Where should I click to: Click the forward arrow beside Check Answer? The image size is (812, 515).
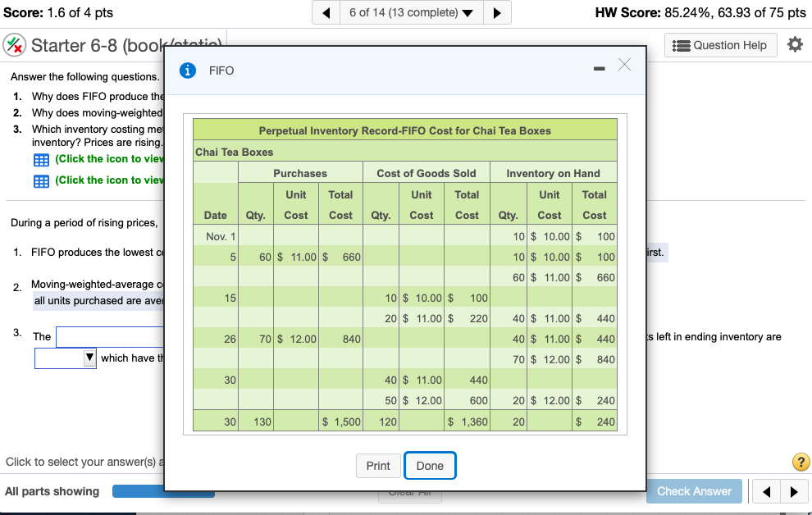(794, 491)
